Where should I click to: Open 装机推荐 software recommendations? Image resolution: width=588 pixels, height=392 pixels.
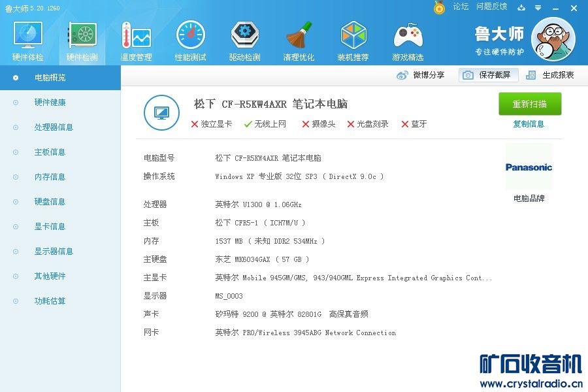353,41
